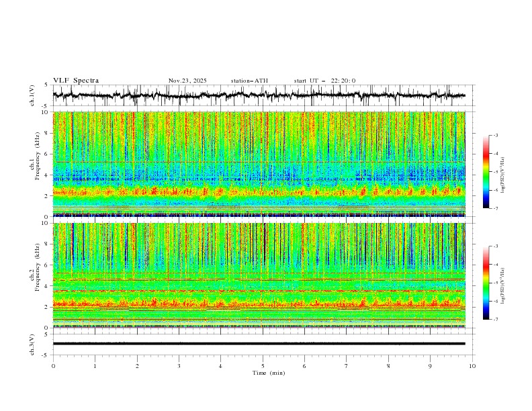Click inside the ch.1 spectrogram panel

tap(259, 164)
